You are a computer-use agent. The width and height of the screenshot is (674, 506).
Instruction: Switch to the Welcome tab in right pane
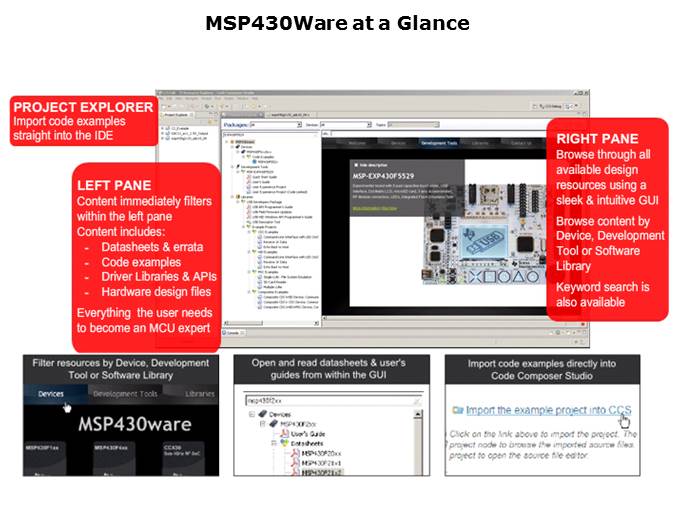tap(356, 143)
